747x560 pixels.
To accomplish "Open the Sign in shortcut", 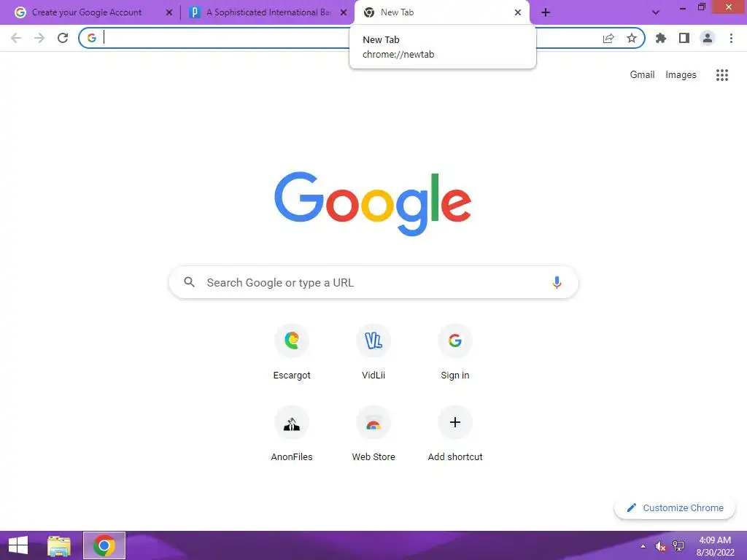I will point(455,352).
